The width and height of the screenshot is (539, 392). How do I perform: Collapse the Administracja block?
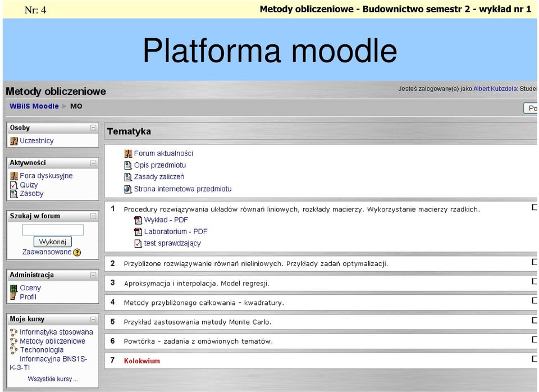(x=93, y=275)
